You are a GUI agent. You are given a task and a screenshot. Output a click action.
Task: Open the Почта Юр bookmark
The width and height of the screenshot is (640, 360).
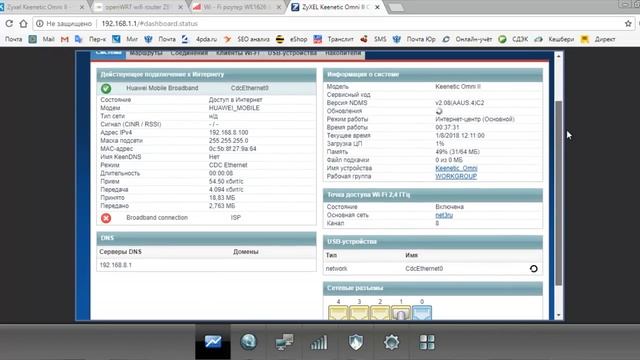pos(414,39)
